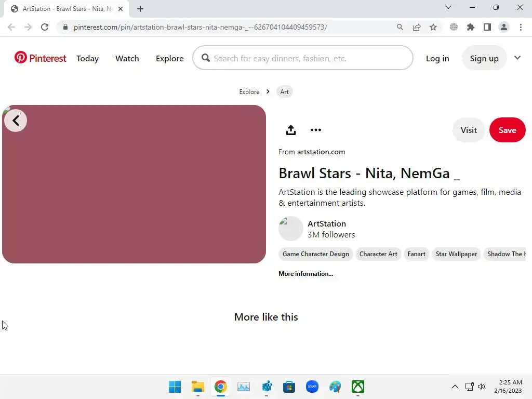Click the Pinterest logo

pos(40,58)
